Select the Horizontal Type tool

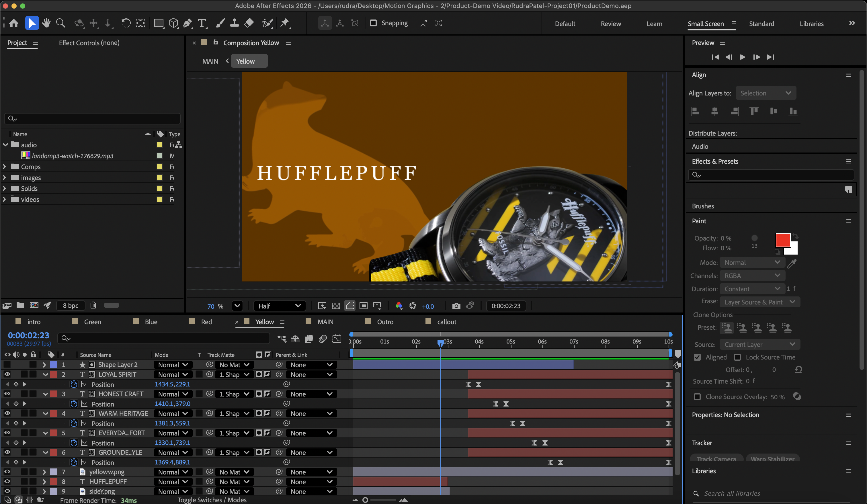(x=202, y=23)
